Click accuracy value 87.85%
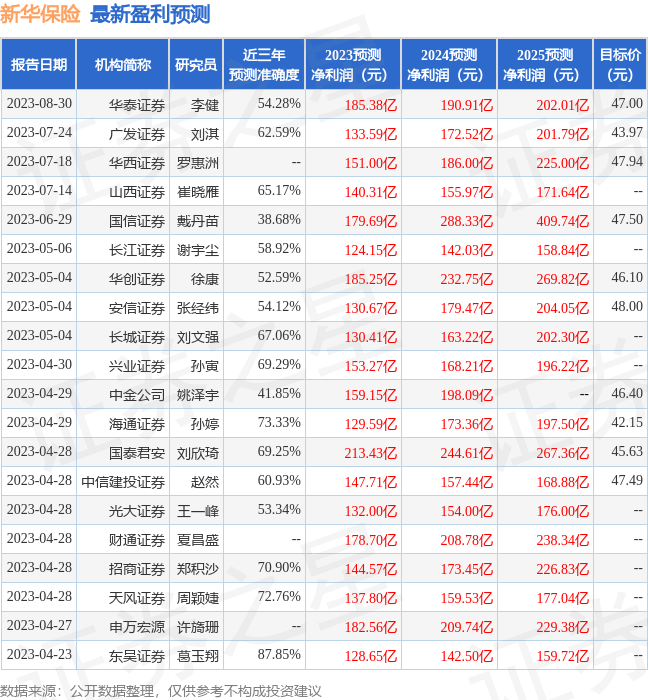The height and width of the screenshot is (700, 648). 279,654
